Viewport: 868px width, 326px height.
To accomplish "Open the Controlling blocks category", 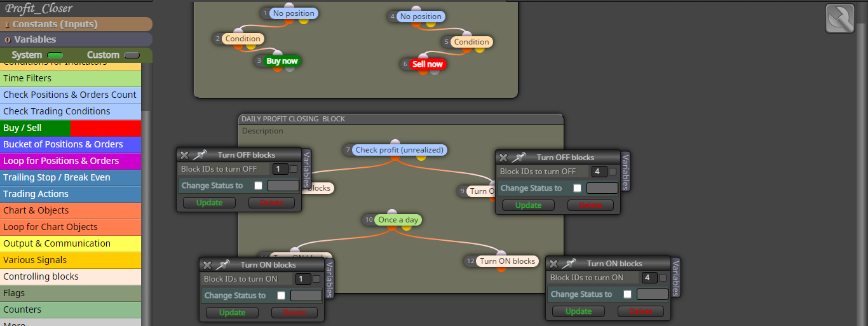I will pos(71,277).
